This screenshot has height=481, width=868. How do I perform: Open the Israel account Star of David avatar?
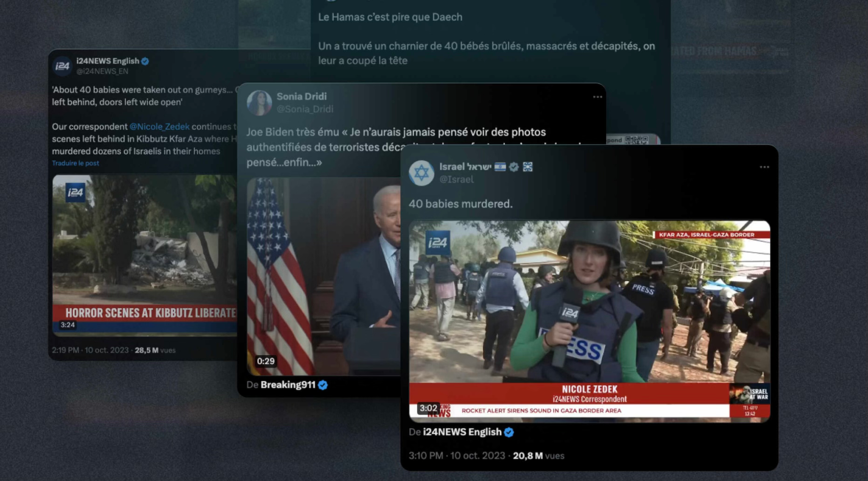tap(421, 173)
